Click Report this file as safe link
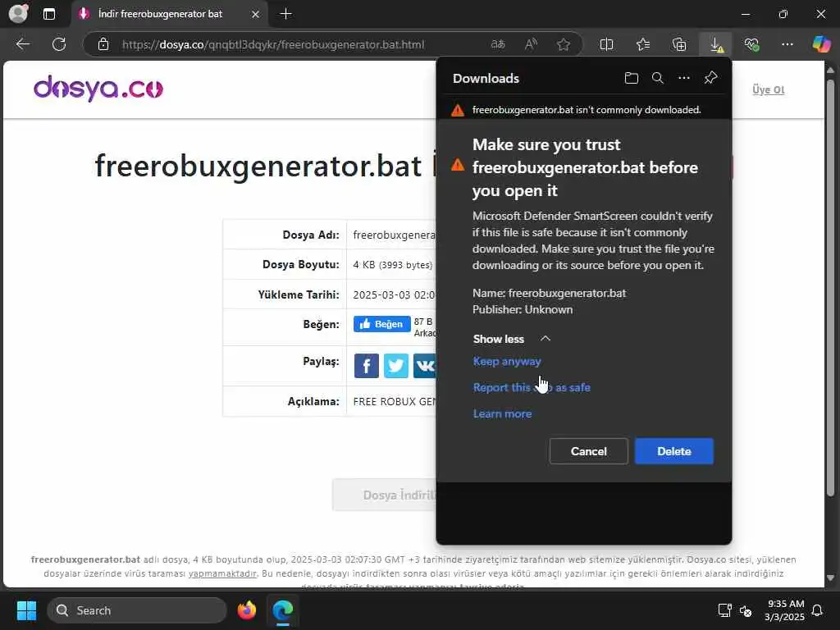Image resolution: width=840 pixels, height=630 pixels. click(532, 387)
